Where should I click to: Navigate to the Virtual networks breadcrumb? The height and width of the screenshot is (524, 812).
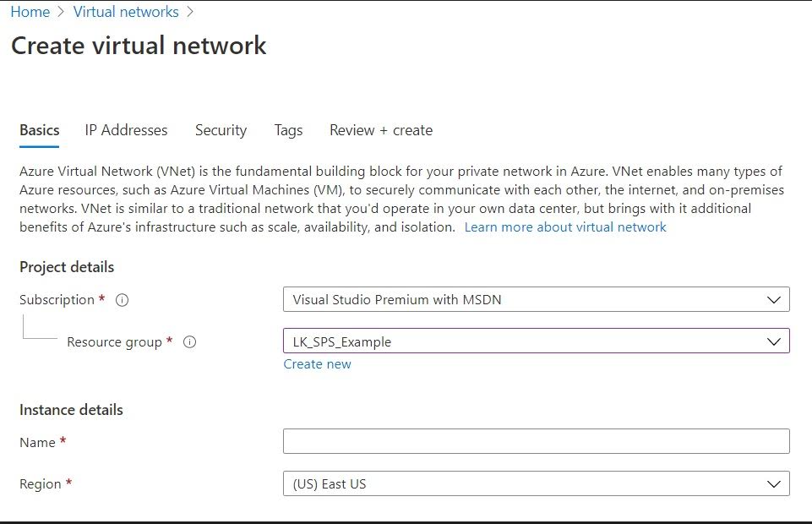pyautogui.click(x=126, y=12)
